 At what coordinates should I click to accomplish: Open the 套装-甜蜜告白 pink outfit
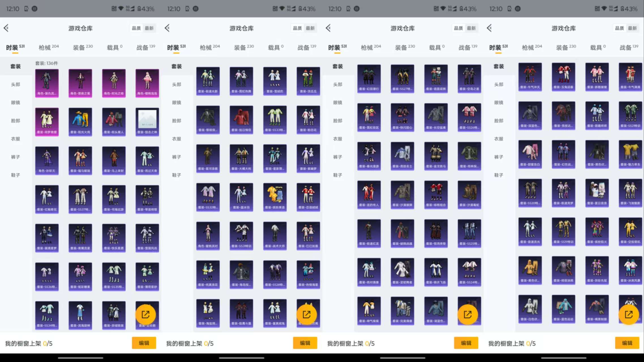tap(530, 154)
